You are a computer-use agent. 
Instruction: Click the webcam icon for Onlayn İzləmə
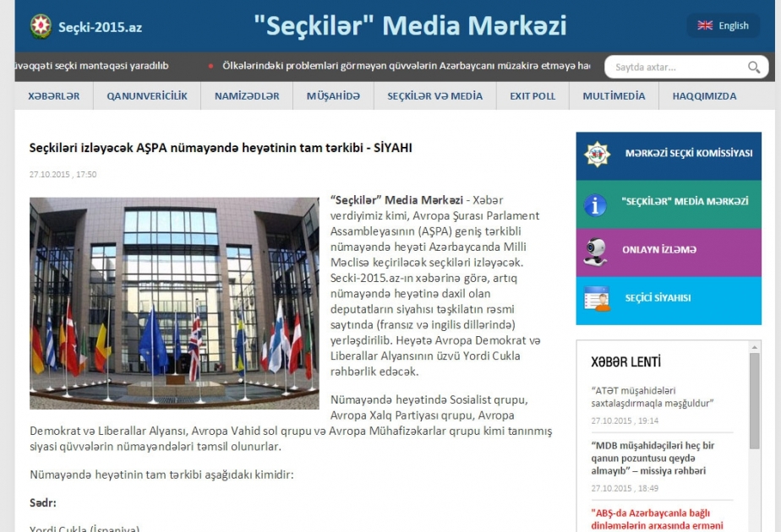click(596, 252)
